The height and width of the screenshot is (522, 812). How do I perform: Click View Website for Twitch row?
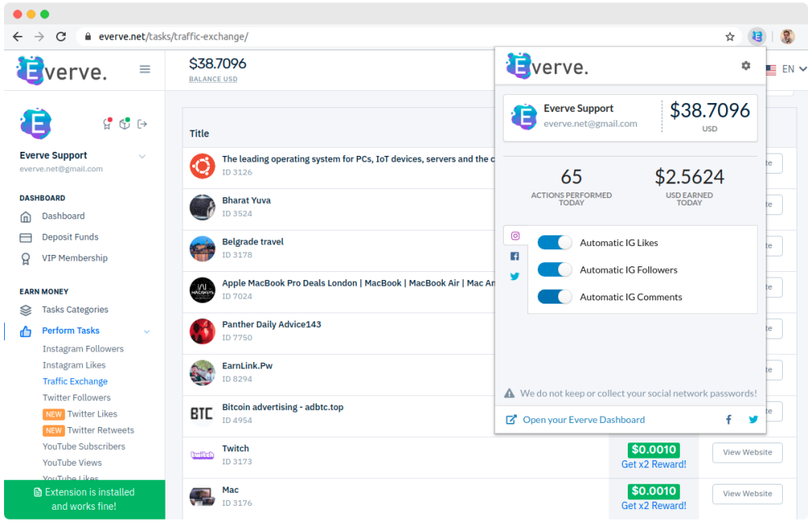(747, 452)
